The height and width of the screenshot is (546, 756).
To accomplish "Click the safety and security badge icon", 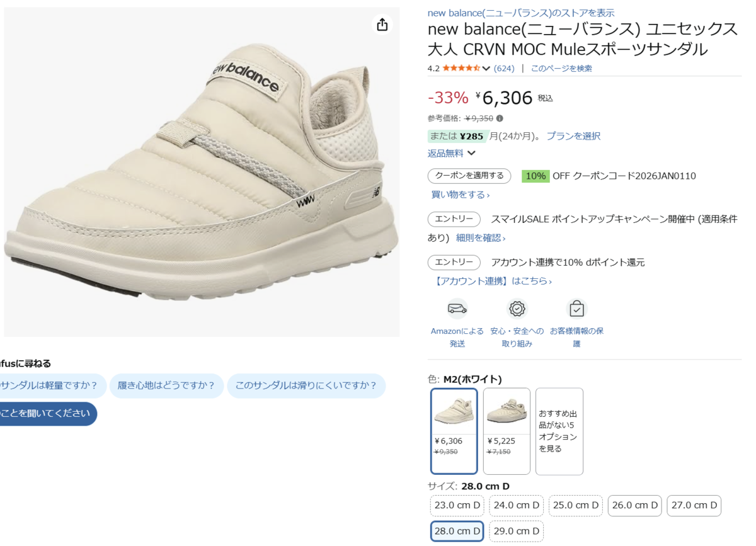I will [517, 309].
